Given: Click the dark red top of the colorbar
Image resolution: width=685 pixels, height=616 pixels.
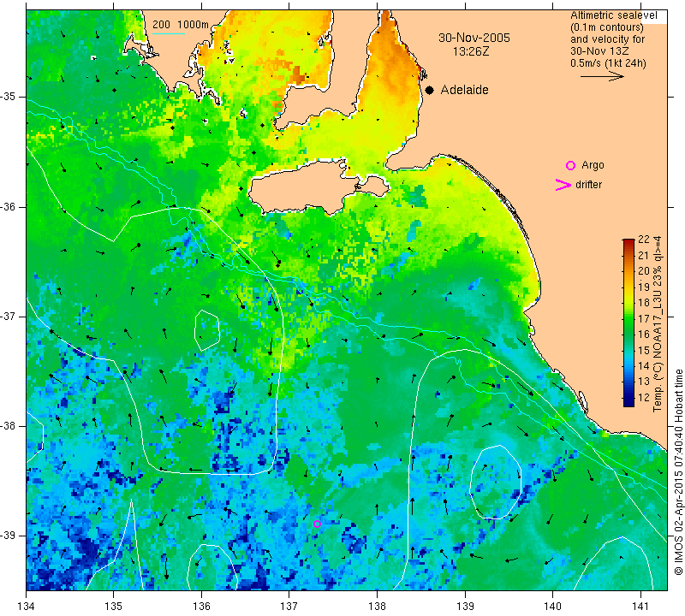Looking at the screenshot, I should coord(628,242).
